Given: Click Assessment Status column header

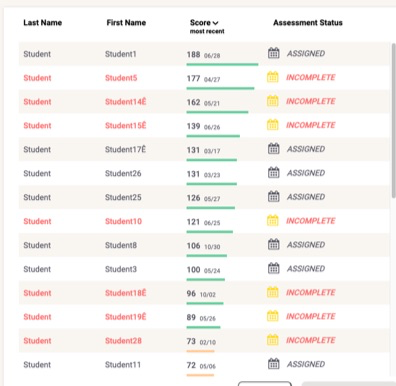Looking at the screenshot, I should (x=308, y=23).
